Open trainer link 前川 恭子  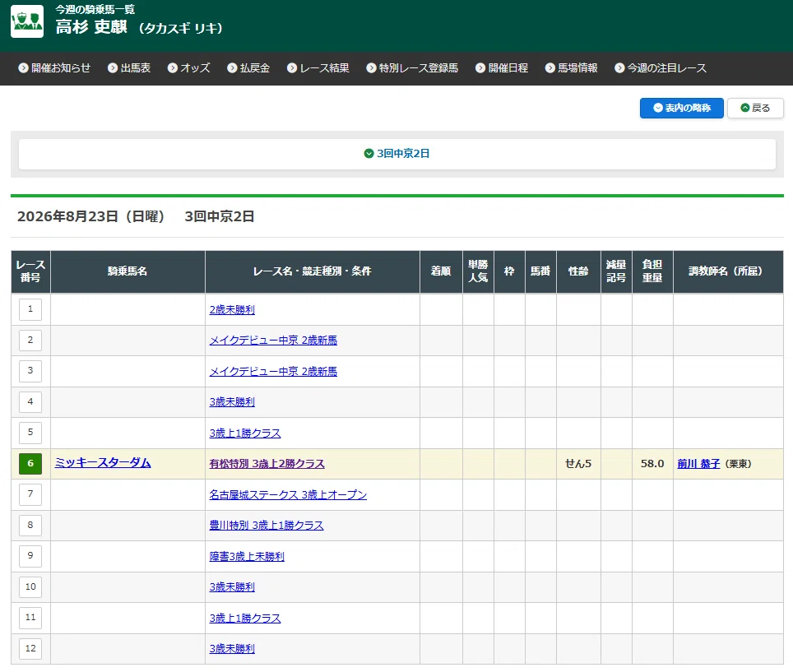[698, 464]
